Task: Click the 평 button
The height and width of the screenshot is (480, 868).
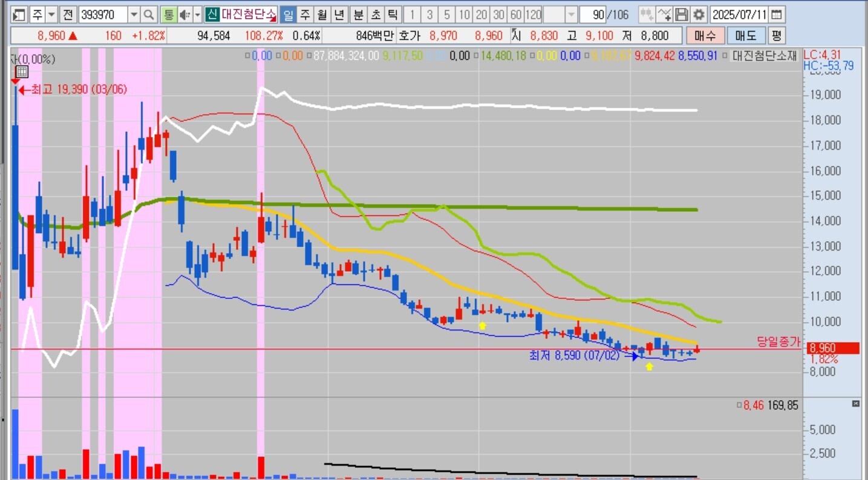Action: click(777, 36)
